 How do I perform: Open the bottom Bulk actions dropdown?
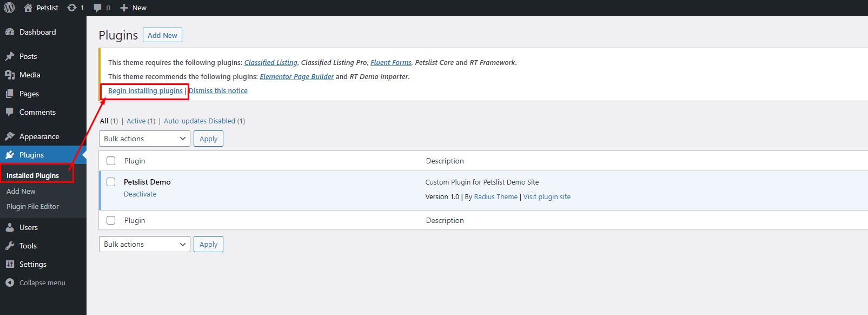tap(144, 244)
